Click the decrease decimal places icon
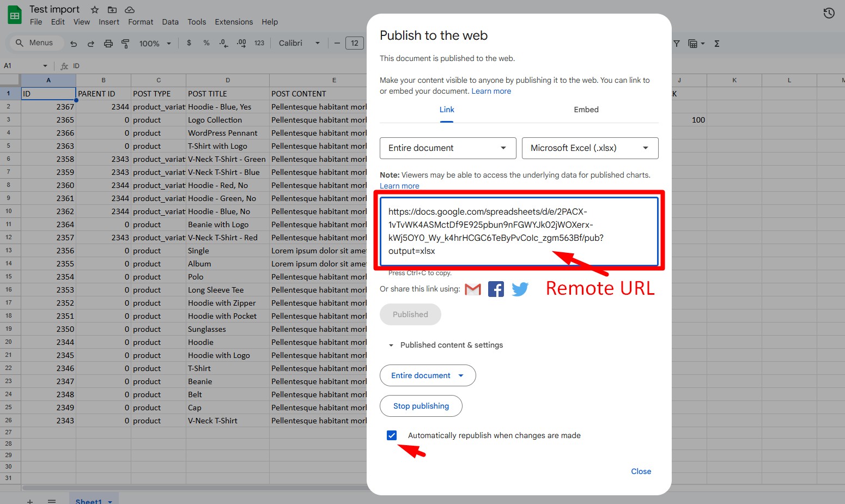Screen dimensions: 845x504 pos(223,43)
